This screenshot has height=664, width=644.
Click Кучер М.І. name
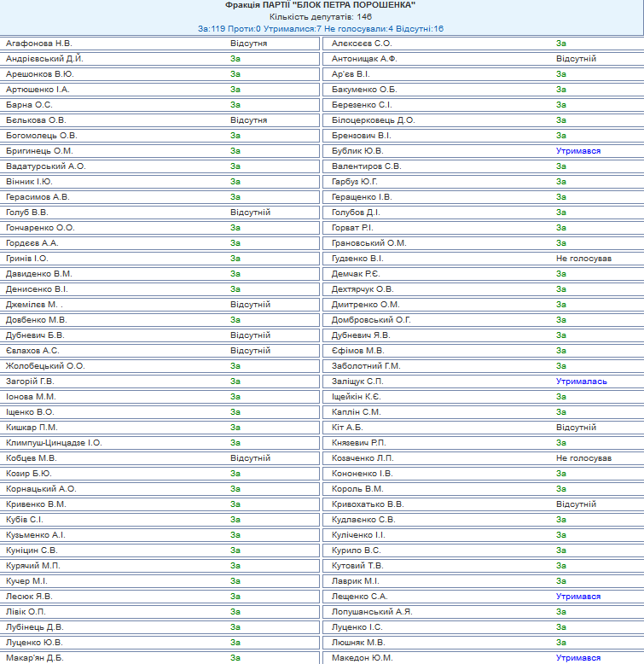pos(26,581)
